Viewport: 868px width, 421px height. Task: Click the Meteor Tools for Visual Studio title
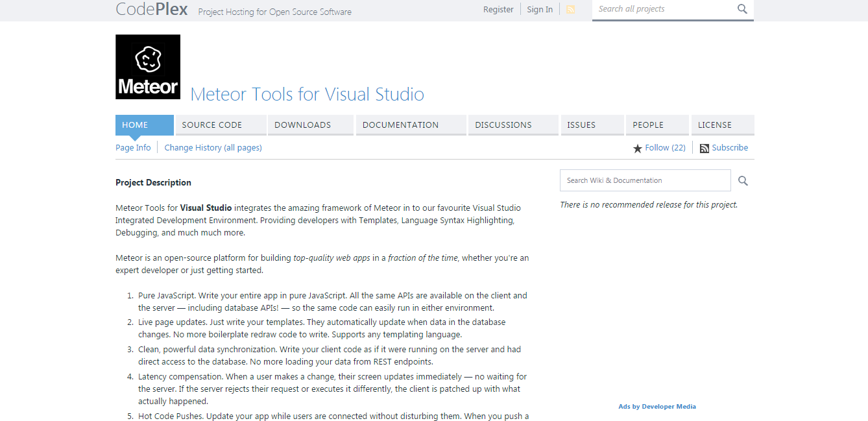click(307, 94)
